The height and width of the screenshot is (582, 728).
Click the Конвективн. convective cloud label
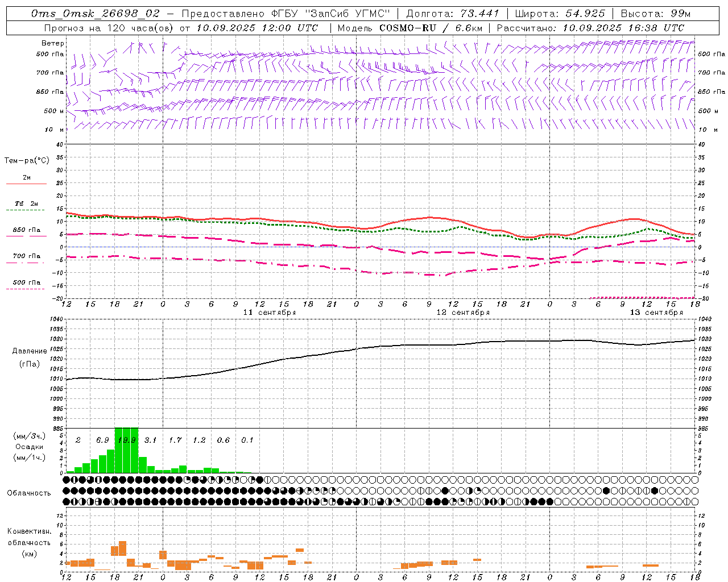[x=29, y=531]
